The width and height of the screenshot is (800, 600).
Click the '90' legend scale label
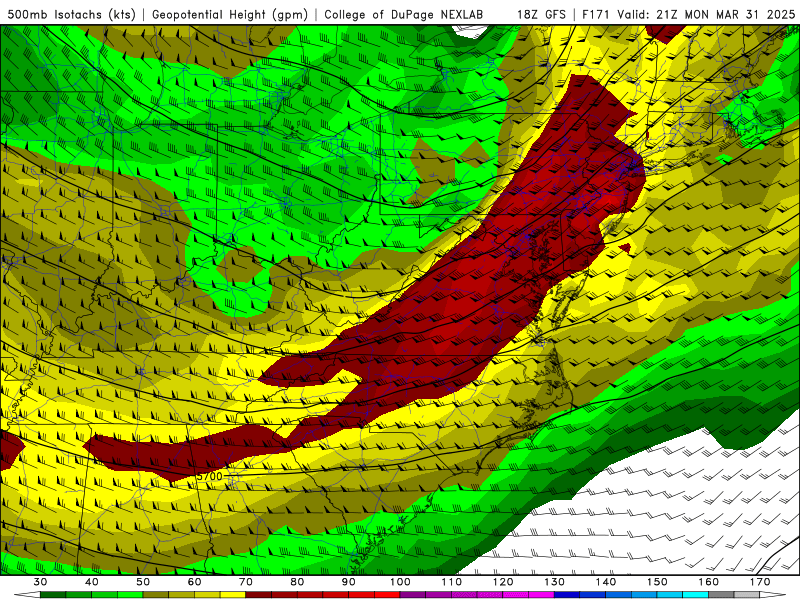pos(349,582)
